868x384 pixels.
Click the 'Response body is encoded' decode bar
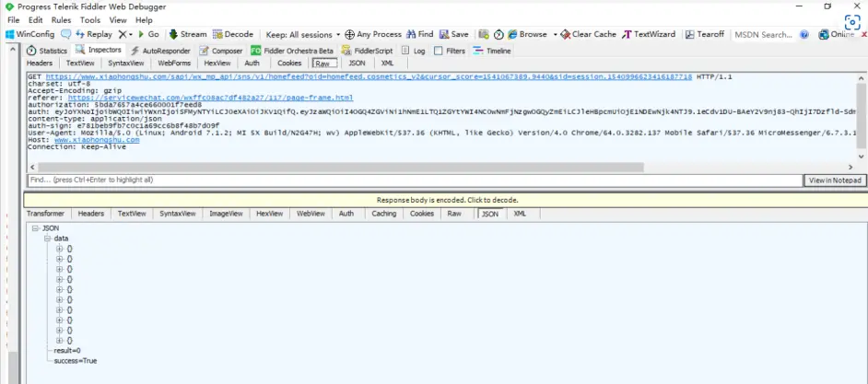click(x=446, y=201)
